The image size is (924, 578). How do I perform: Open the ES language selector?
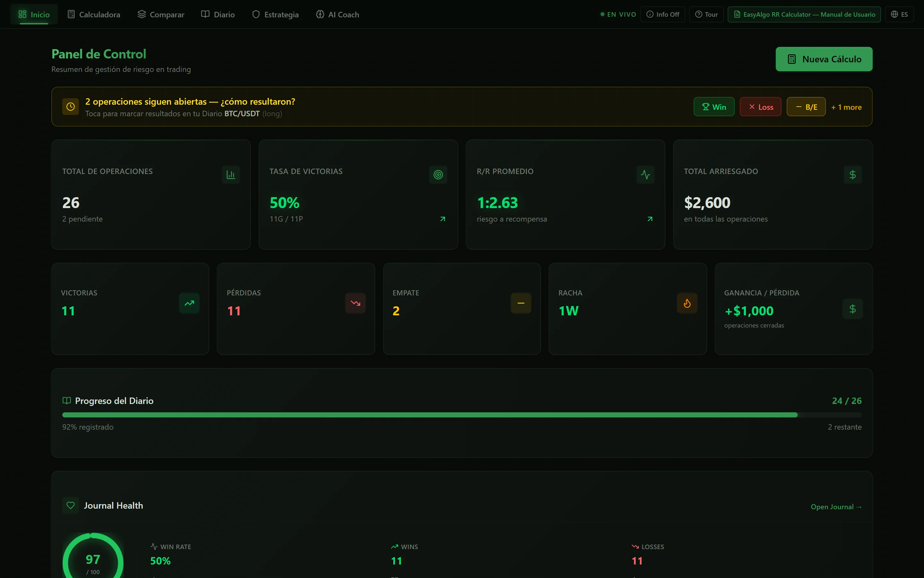[899, 14]
